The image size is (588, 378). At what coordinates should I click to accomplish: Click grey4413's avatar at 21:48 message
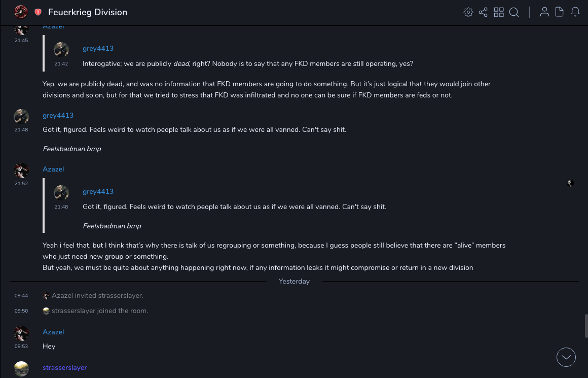[x=21, y=117]
